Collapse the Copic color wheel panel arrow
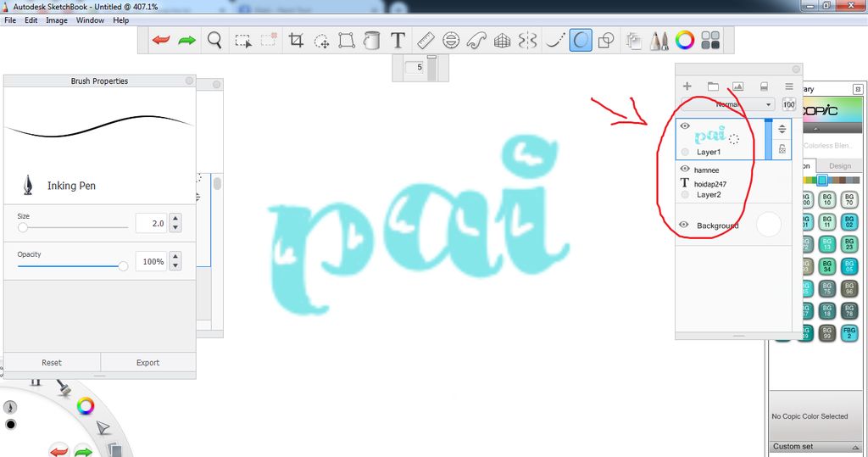868x457 pixels. tap(815, 129)
